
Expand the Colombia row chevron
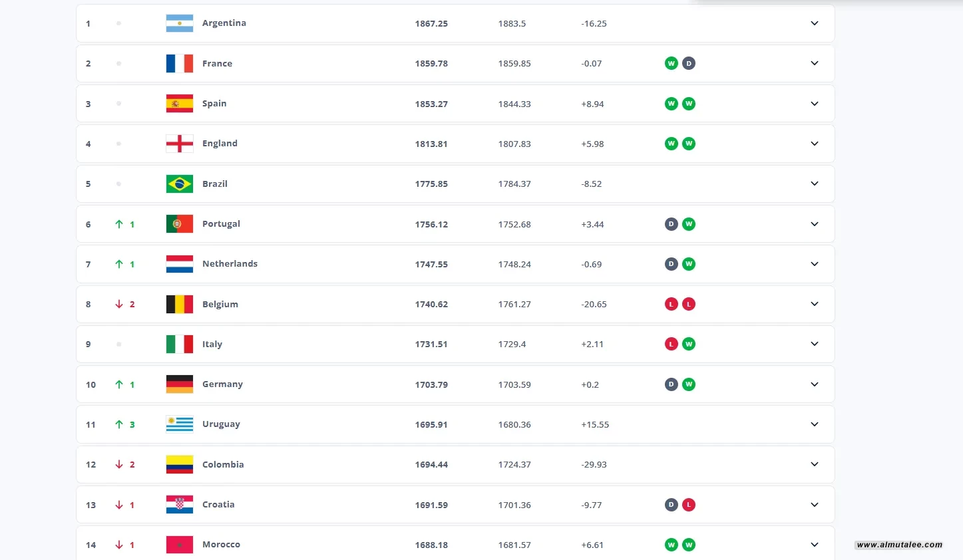[x=815, y=464]
